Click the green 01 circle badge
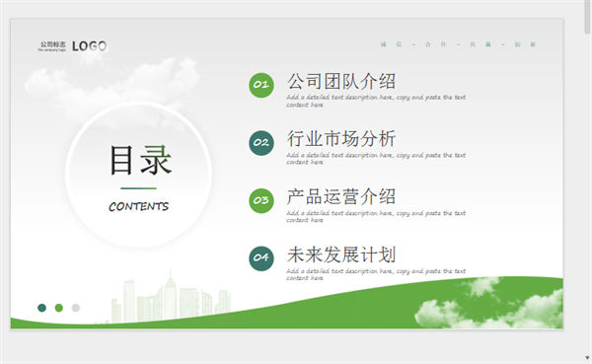The width and height of the screenshot is (592, 364). click(261, 85)
